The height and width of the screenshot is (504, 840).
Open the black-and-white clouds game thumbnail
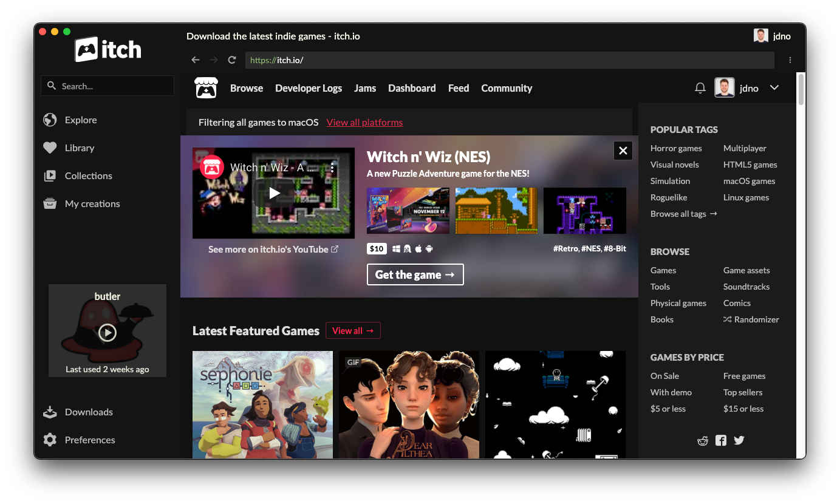555,404
